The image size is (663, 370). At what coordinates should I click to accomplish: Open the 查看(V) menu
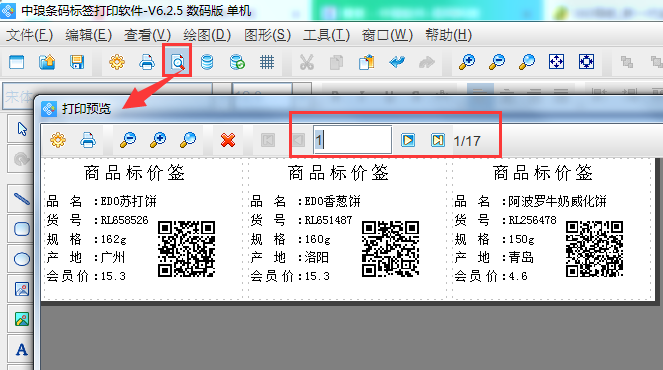click(x=147, y=35)
